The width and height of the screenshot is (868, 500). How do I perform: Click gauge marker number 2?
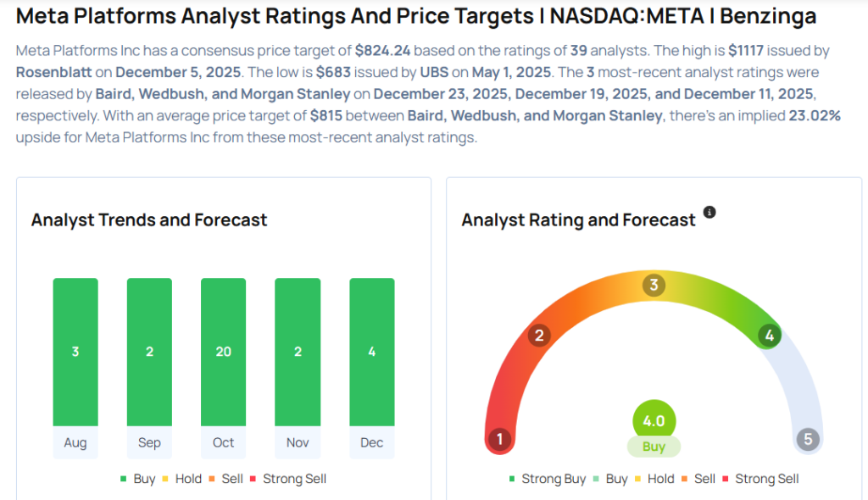tap(538, 336)
